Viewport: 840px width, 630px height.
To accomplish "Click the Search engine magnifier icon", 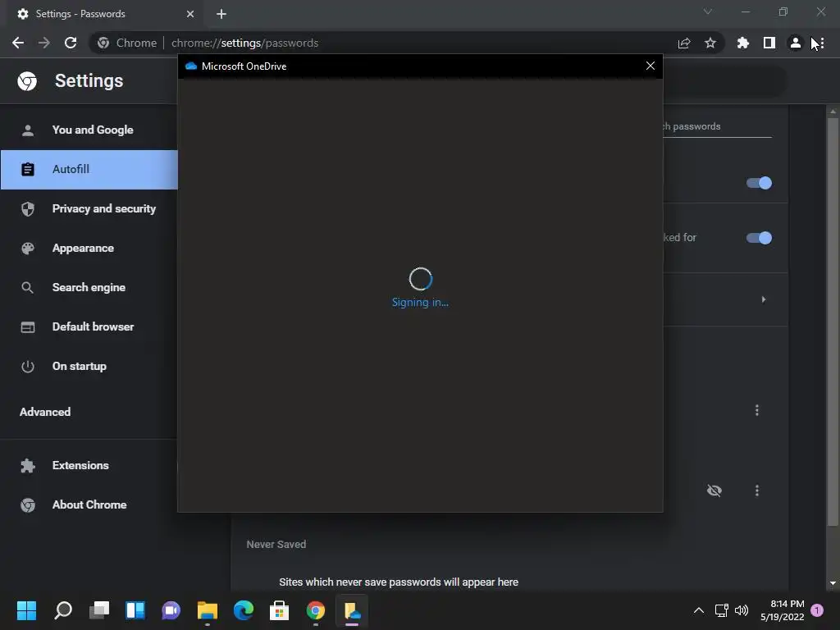I will tap(28, 288).
